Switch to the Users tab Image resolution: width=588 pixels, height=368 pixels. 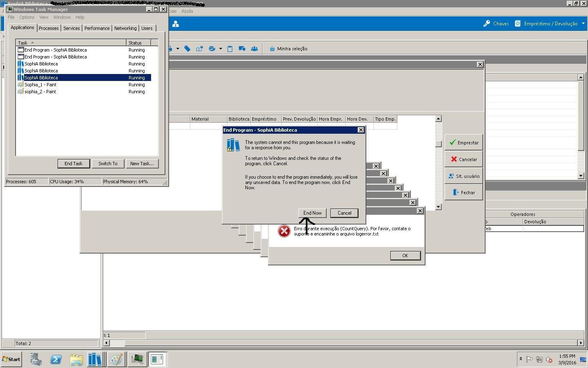[147, 28]
